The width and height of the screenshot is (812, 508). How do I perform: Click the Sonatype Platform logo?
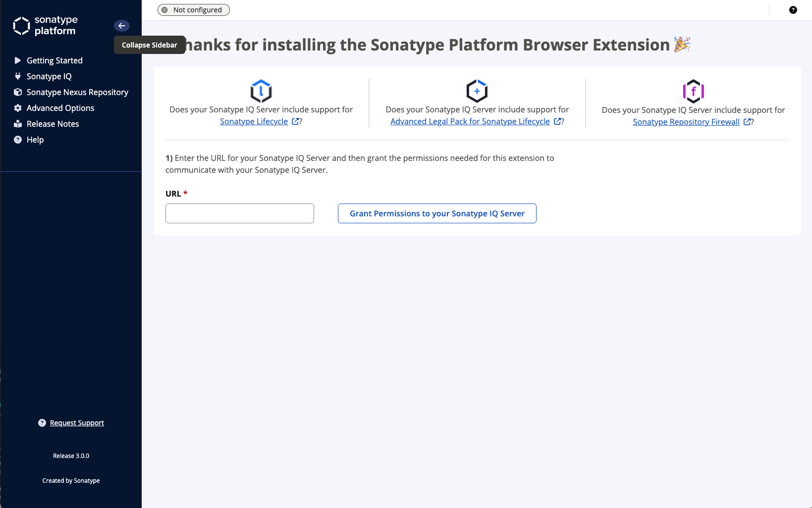click(46, 26)
